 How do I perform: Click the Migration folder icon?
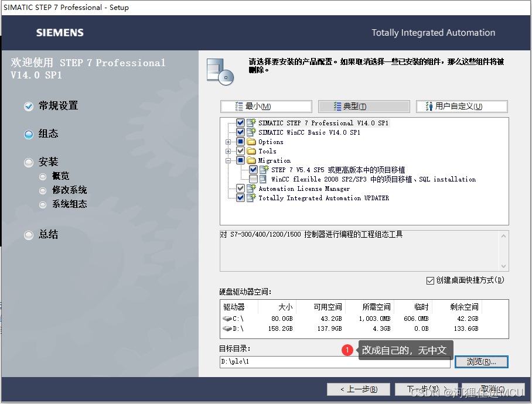tap(251, 160)
